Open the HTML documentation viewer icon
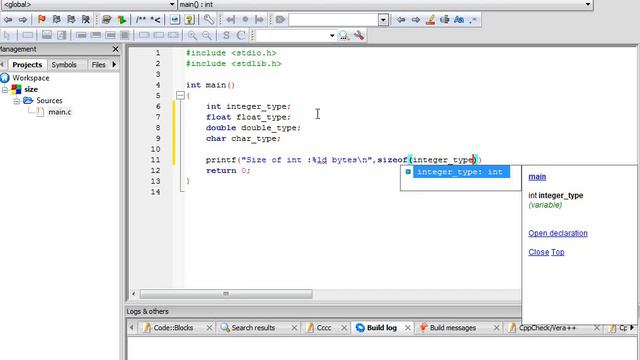The height and width of the screenshot is (360, 640). coord(175,20)
